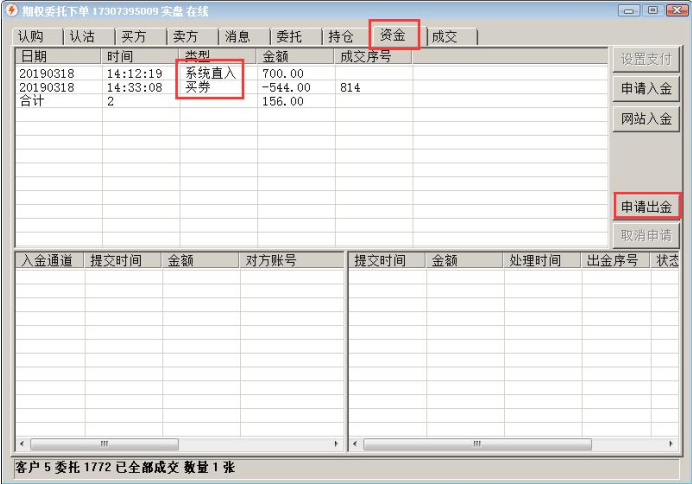Click the 申请入金 button
Screen dimensions: 692x484
click(645, 89)
